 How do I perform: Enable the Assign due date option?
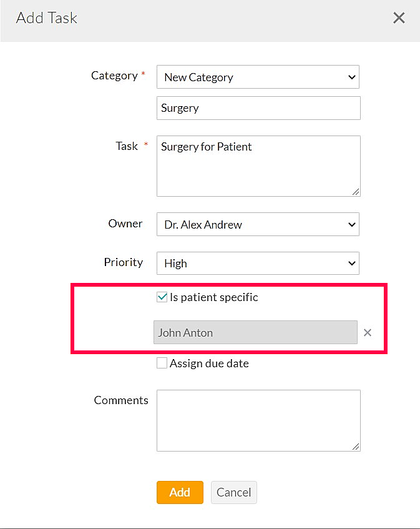(162, 362)
